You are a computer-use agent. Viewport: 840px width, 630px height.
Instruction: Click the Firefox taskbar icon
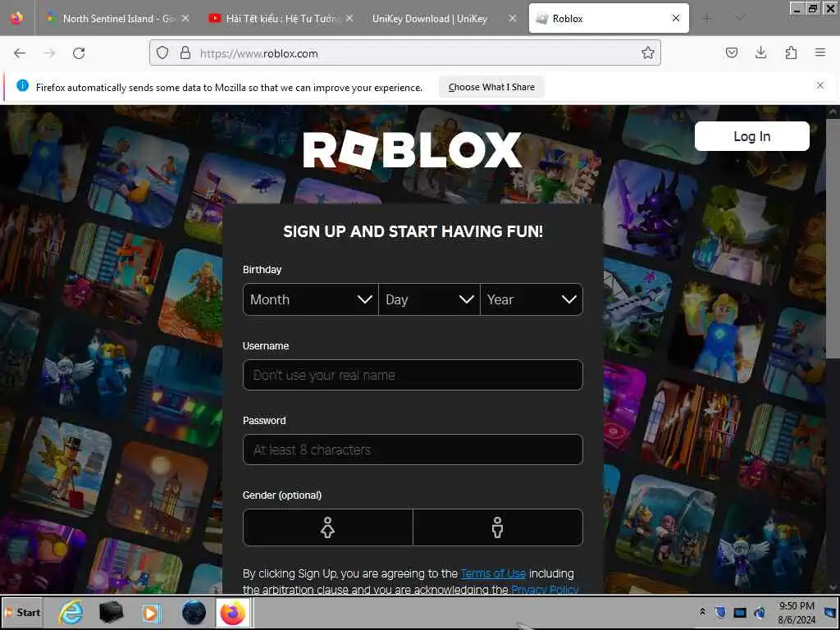pyautogui.click(x=232, y=612)
